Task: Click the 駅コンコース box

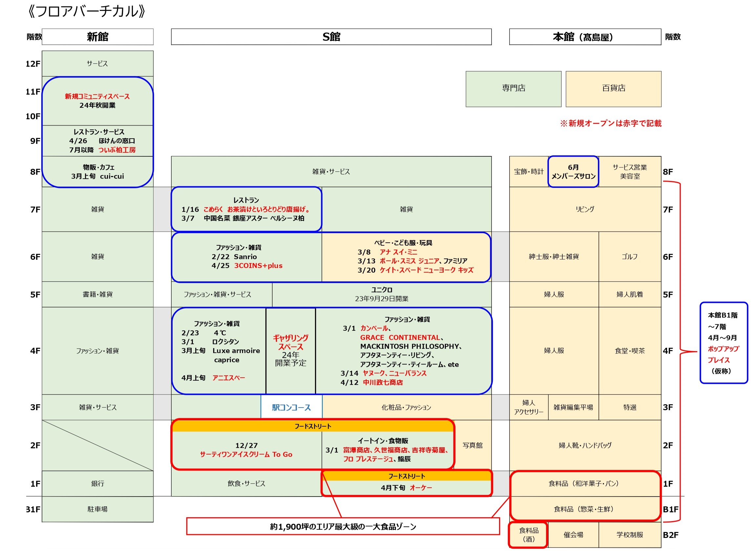Action: [x=292, y=408]
